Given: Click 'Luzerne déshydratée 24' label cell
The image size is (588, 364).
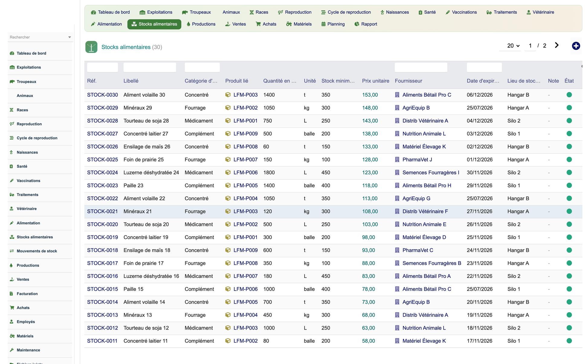Looking at the screenshot, I should pos(151,172).
